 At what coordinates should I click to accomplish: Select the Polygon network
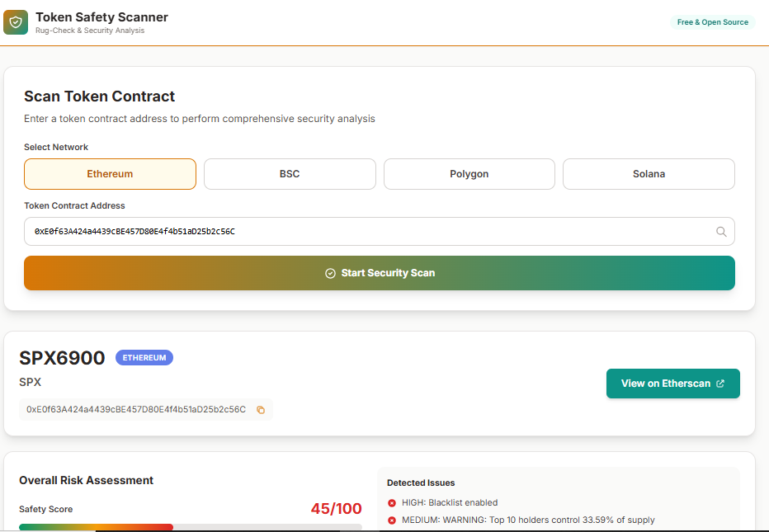tap(469, 174)
